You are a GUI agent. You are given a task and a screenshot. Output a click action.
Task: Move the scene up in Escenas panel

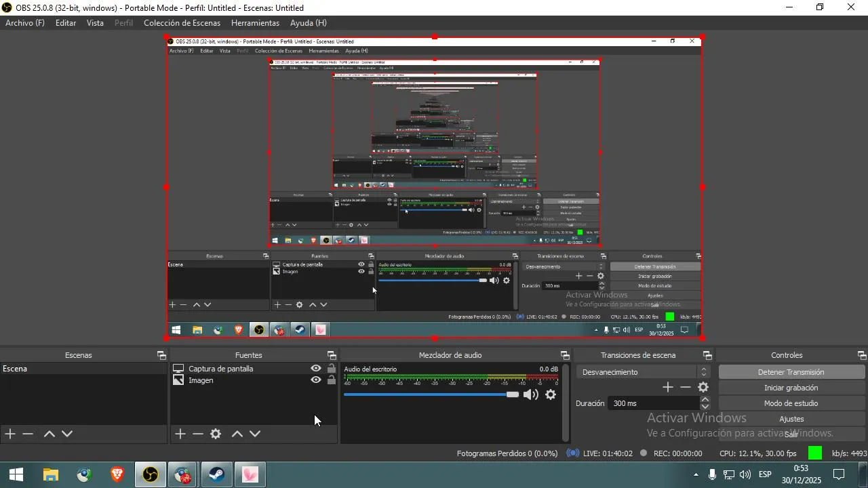coord(50,434)
